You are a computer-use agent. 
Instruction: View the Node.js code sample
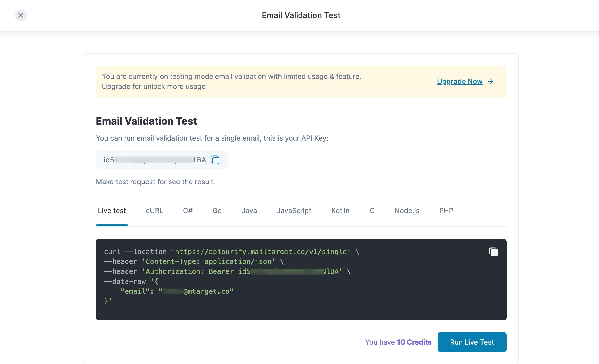point(407,211)
